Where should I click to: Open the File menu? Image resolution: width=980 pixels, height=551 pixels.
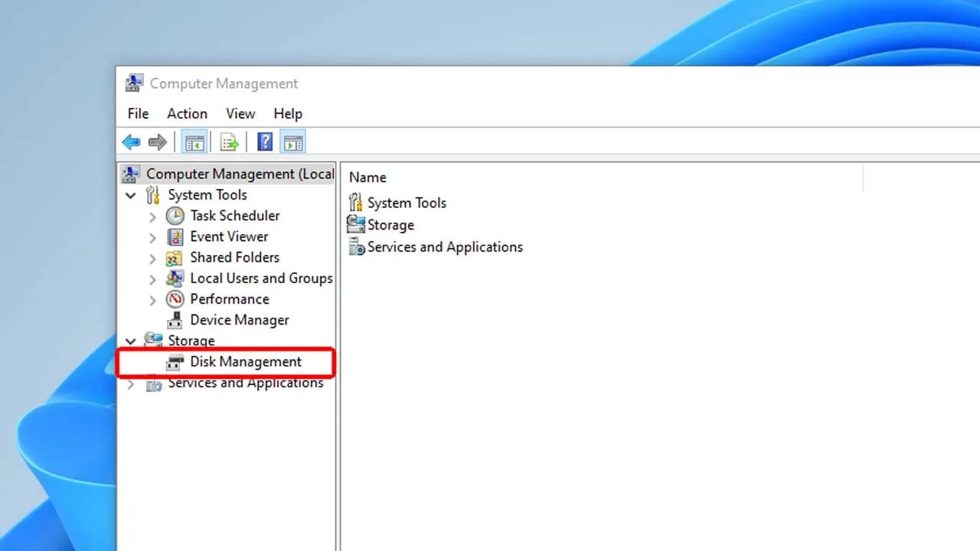(138, 113)
